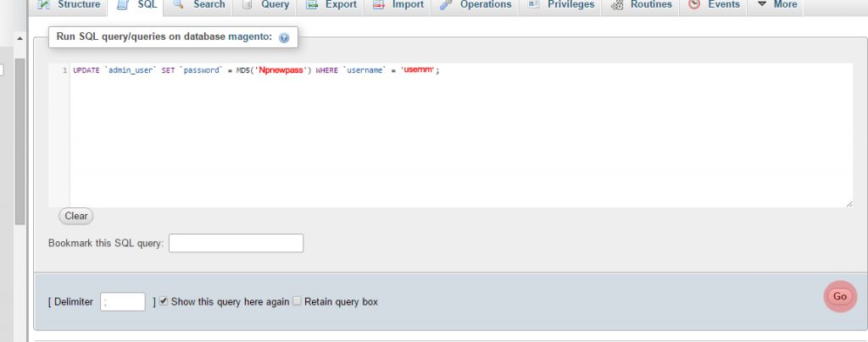
Task: Click the Structure tab icon
Action: click(x=44, y=5)
